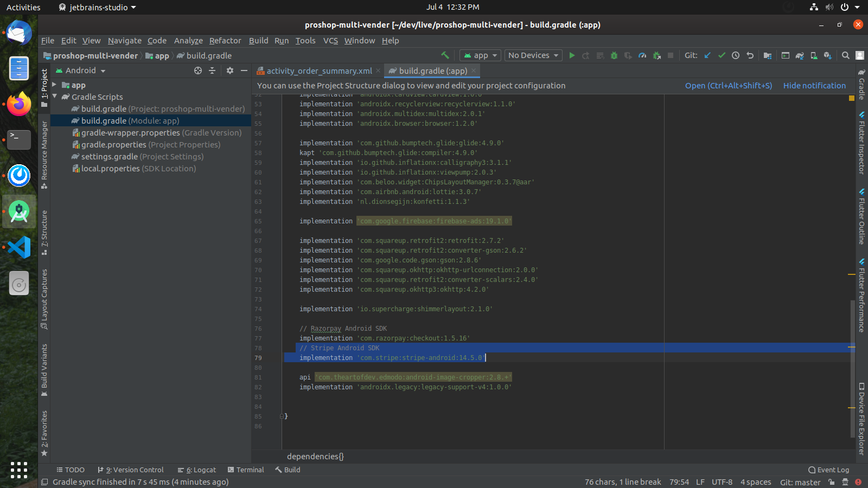This screenshot has height=488, width=868.
Task: Expand the app module tree node
Action: tap(54, 85)
